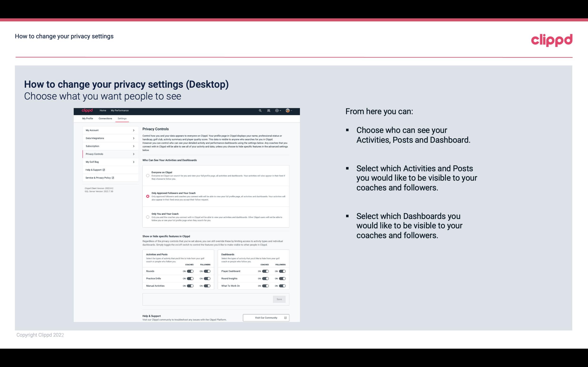Click the Connections tab
Viewport: 588px width, 367px height.
105,118
